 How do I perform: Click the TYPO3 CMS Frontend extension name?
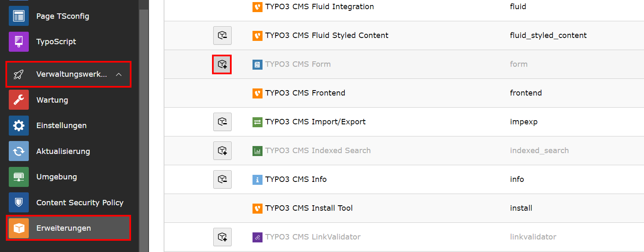tap(305, 93)
